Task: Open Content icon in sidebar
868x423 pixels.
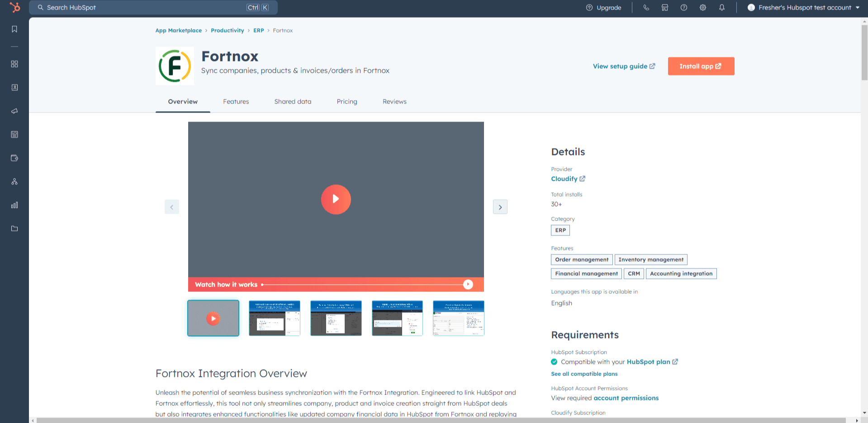Action: pyautogui.click(x=14, y=135)
